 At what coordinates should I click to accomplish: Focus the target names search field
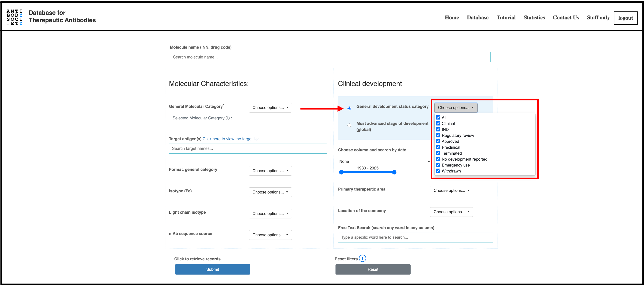pyautogui.click(x=248, y=148)
